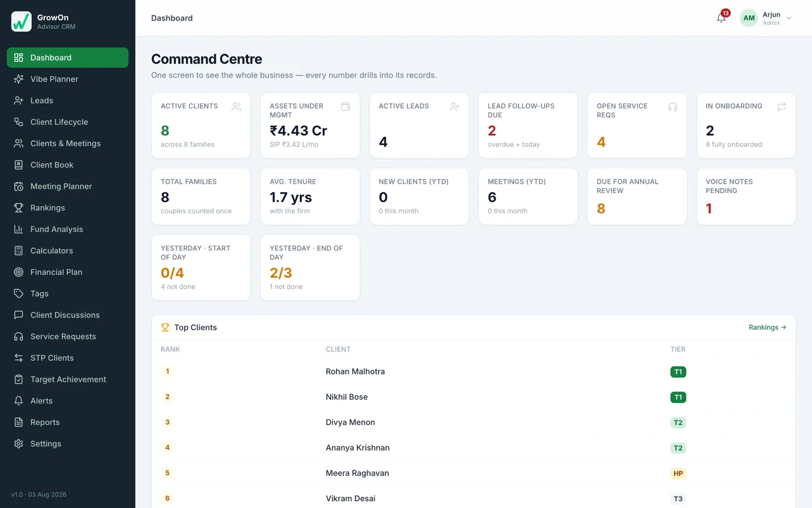Click the T1 tier badge for Rohan Malhotra
Viewport: 812px width, 508px height.
[x=678, y=372]
